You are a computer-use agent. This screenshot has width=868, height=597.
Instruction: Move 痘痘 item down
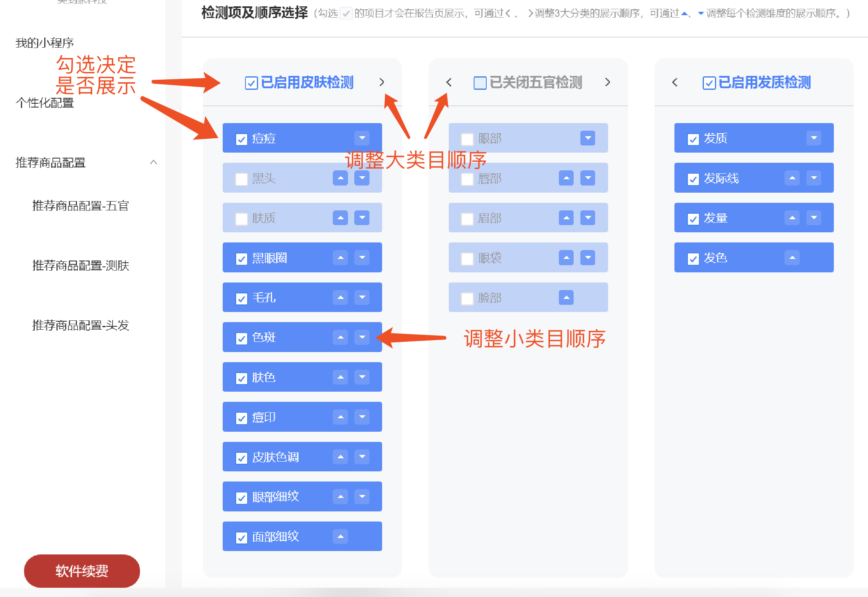tap(362, 138)
